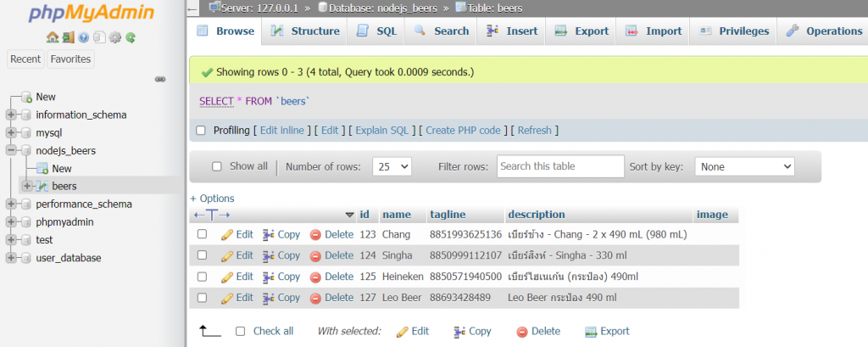Expand the user_database node
The image size is (868, 347).
(x=10, y=258)
